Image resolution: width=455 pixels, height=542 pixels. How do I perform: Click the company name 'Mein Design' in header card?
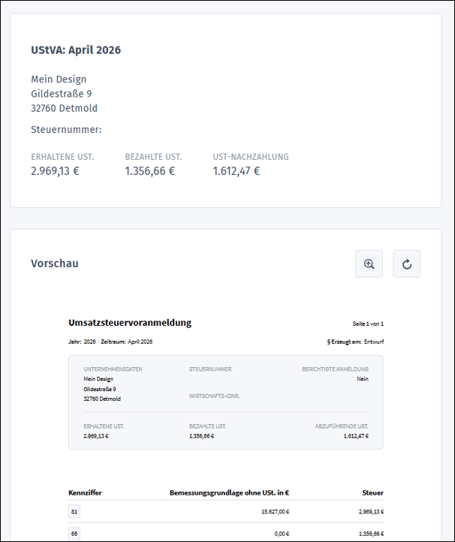tap(59, 80)
